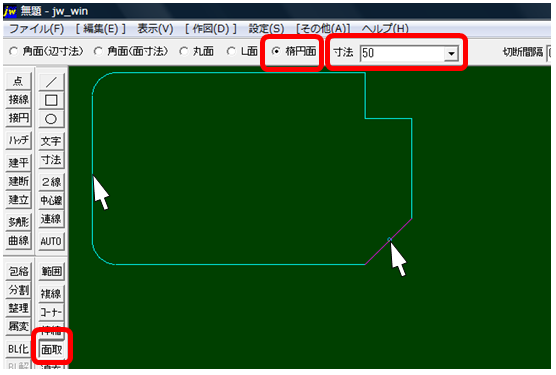Image resolution: width=556 pixels, height=375 pixels.
Task: Choose the 包絡 envelope tool
Action: (x=18, y=272)
